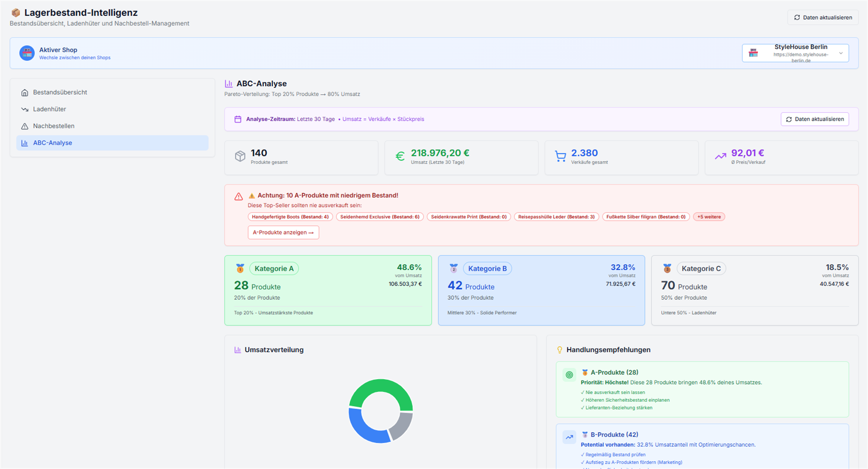Click the package box app logo icon

tap(16, 13)
